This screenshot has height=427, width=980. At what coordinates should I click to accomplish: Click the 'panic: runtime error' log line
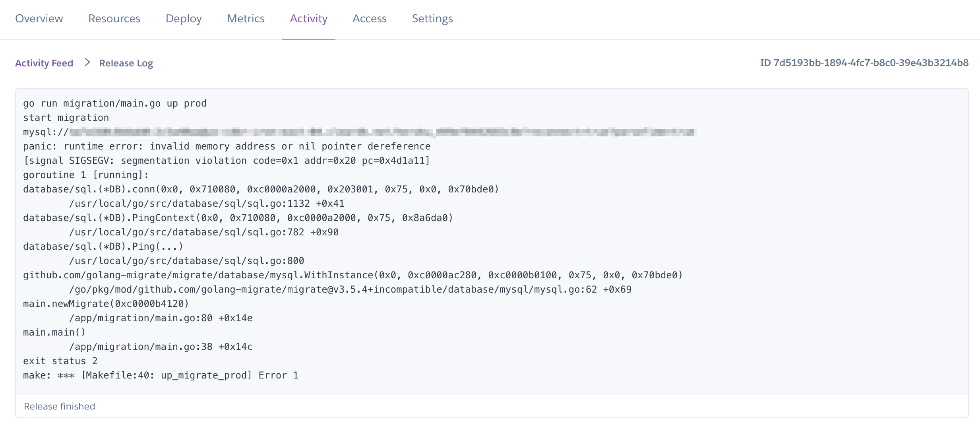(227, 147)
